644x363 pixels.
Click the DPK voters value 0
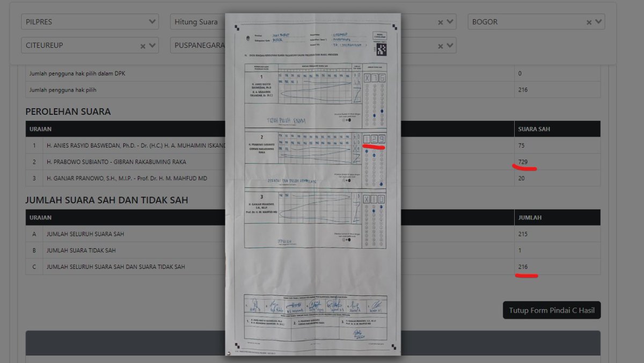tap(519, 73)
